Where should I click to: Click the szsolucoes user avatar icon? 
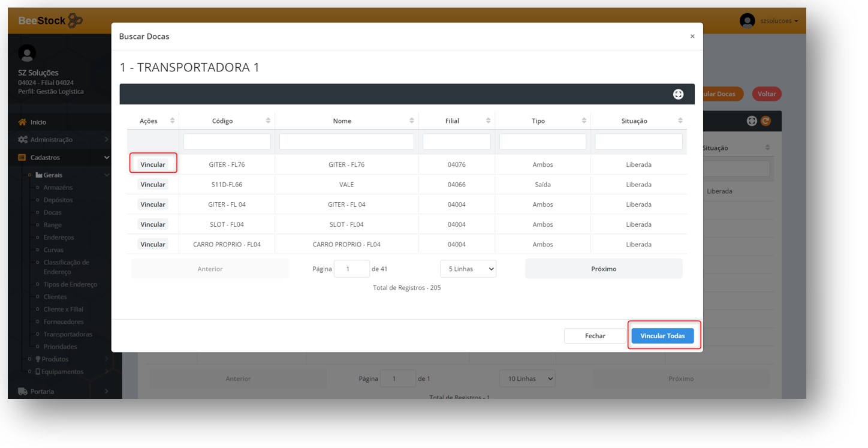point(747,21)
